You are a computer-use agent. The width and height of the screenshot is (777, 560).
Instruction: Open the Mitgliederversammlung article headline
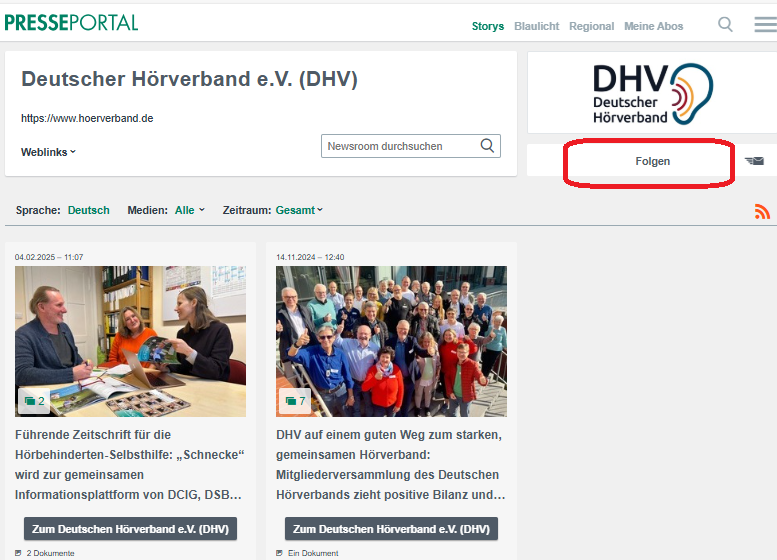(391, 464)
